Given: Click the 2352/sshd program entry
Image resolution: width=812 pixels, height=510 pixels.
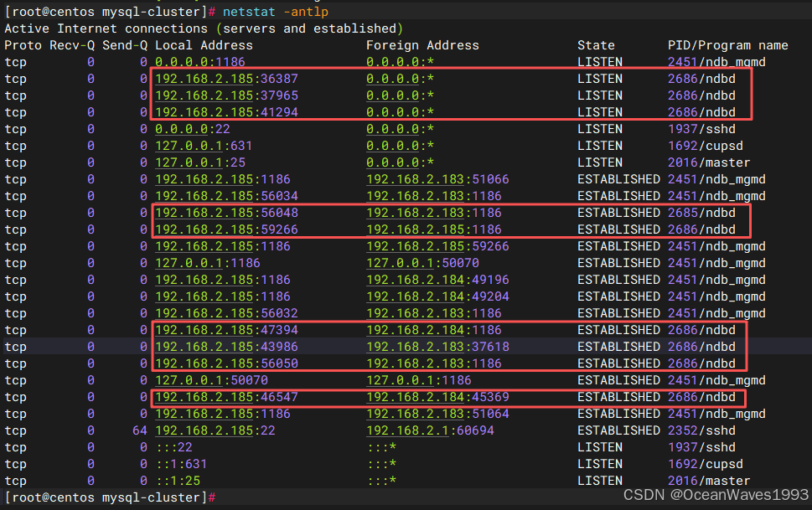Looking at the screenshot, I should click(701, 430).
